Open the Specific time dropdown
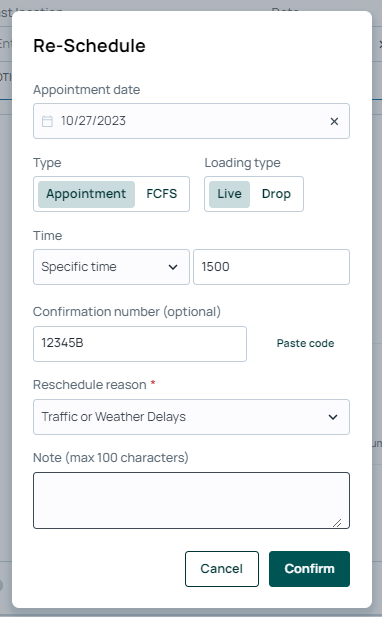Image resolution: width=382 pixels, height=617 pixels. pos(111,267)
